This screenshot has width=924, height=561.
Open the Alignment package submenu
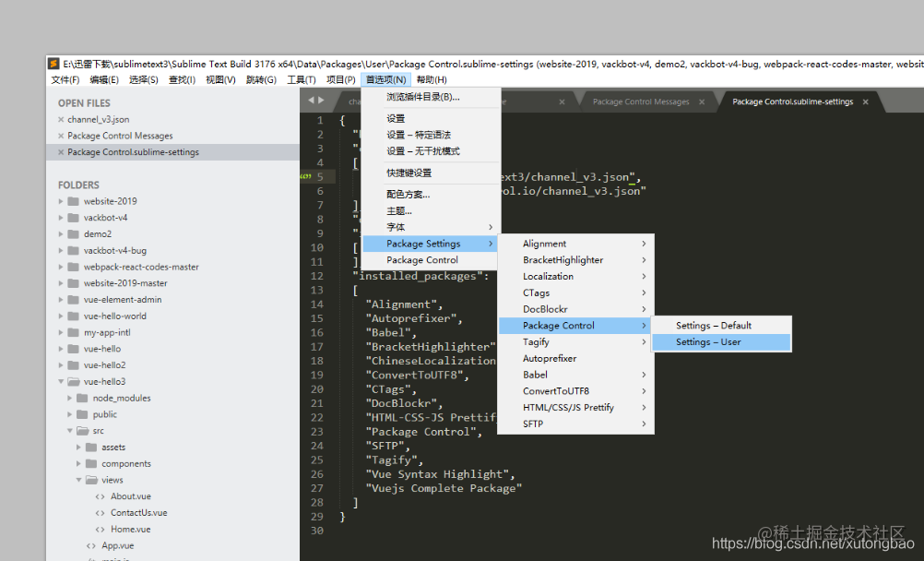575,244
